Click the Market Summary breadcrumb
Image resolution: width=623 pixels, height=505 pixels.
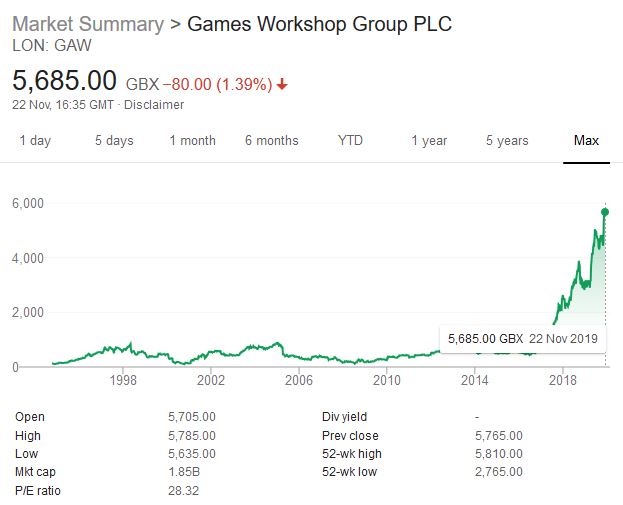tap(88, 23)
